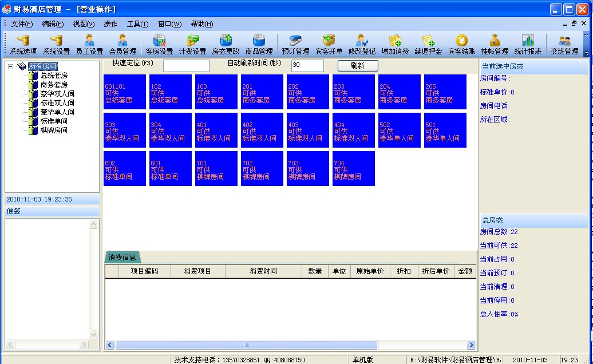Click the 折后单价 column header
Screen dimensions: 593x364
pos(435,271)
